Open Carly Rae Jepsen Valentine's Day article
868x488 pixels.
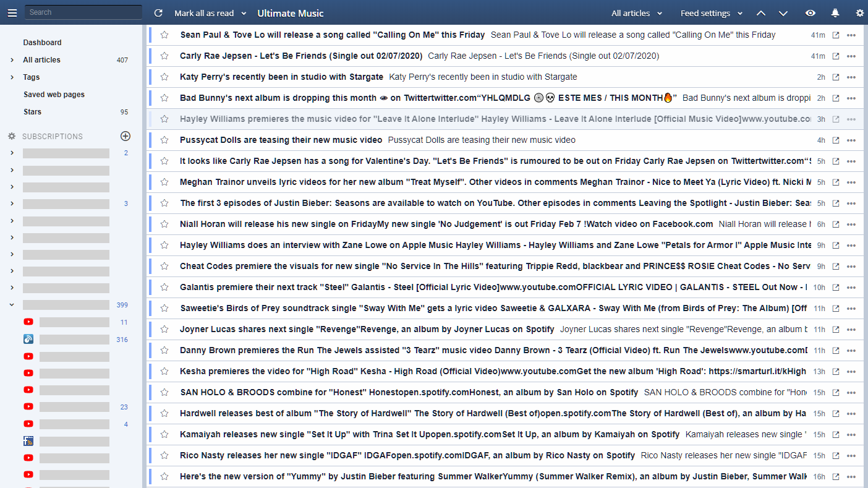(495, 161)
